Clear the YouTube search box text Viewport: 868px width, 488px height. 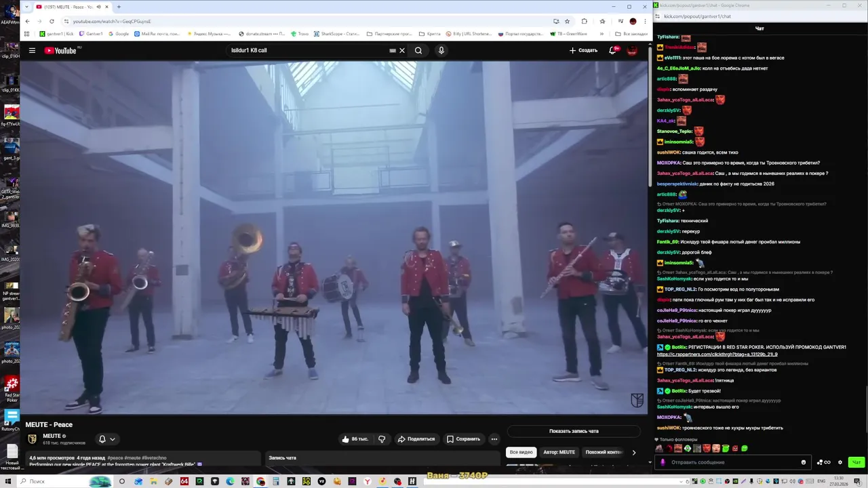pos(401,50)
